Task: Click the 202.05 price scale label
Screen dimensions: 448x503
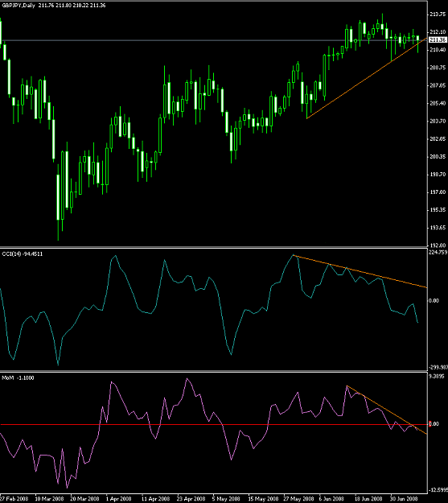Action: tap(438, 139)
